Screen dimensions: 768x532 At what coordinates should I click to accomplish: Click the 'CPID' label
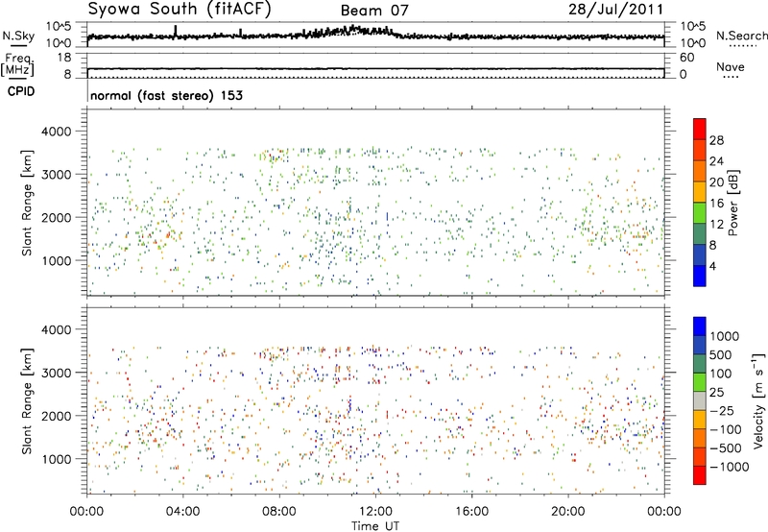tap(21, 91)
